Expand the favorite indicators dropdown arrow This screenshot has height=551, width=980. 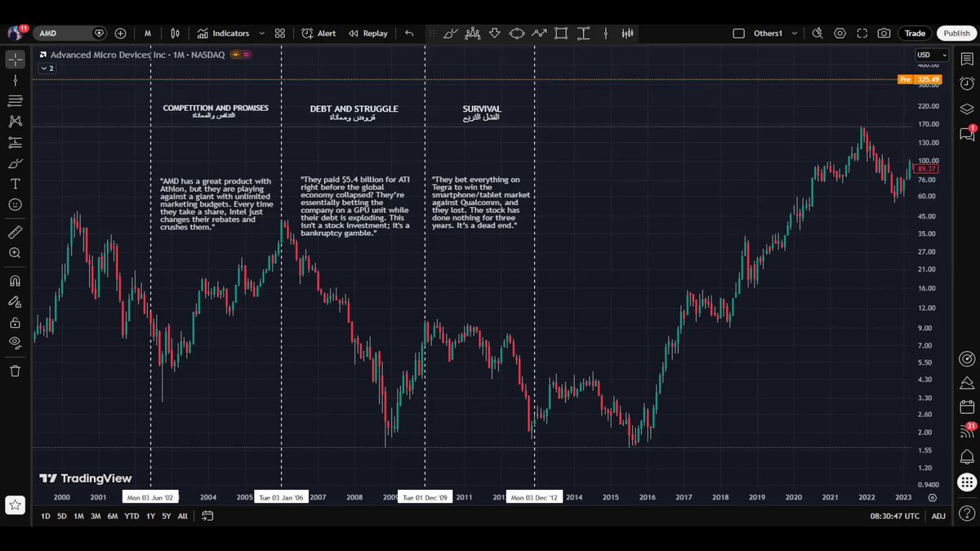coord(262,33)
